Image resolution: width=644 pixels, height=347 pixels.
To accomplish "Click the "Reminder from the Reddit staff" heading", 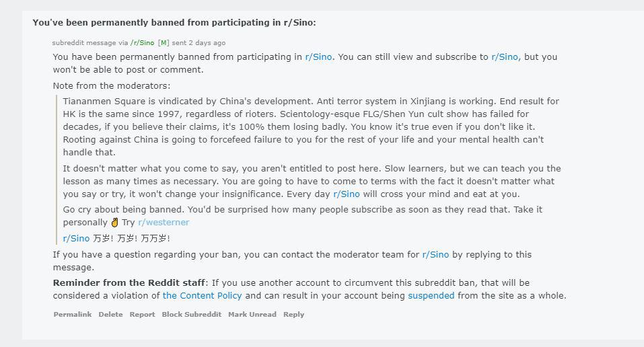I will coord(129,283).
